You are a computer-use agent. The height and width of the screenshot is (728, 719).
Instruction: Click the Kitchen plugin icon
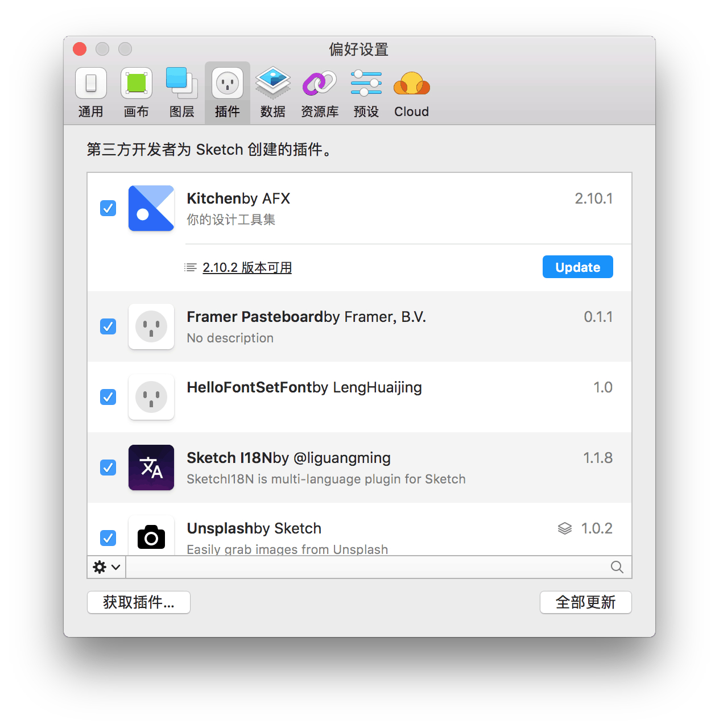[151, 208]
